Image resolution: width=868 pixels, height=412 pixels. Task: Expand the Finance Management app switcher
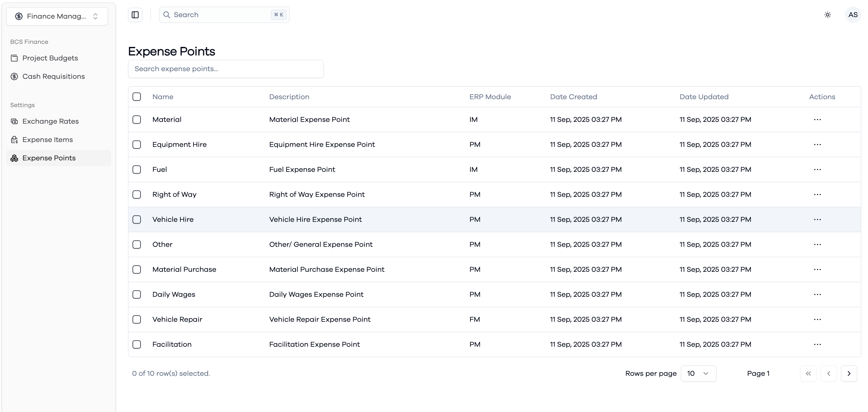coord(57,16)
